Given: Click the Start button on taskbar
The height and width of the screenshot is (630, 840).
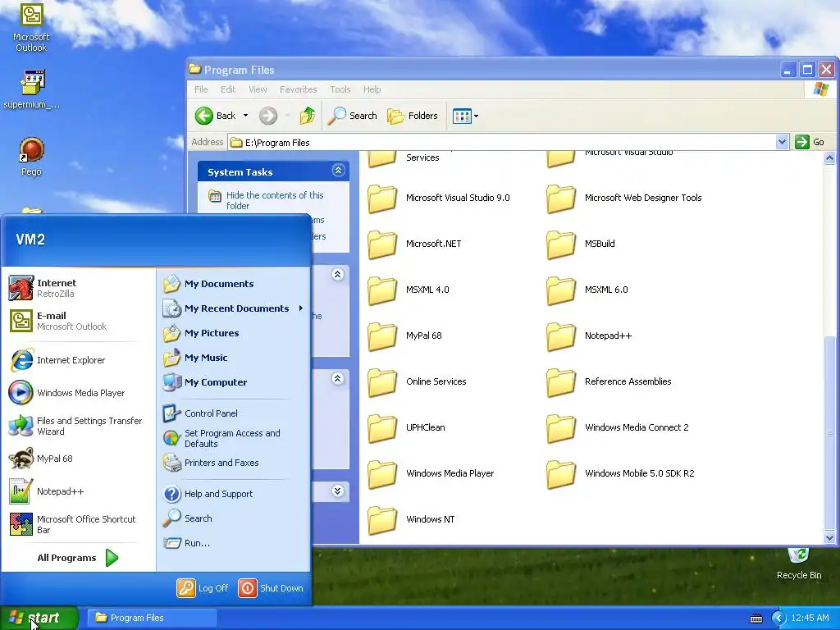Looking at the screenshot, I should click(x=39, y=618).
